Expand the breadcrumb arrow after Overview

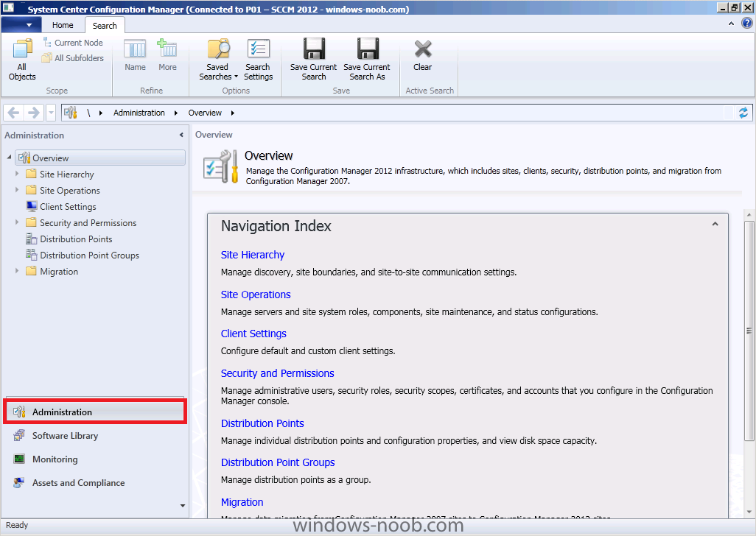pyautogui.click(x=232, y=113)
